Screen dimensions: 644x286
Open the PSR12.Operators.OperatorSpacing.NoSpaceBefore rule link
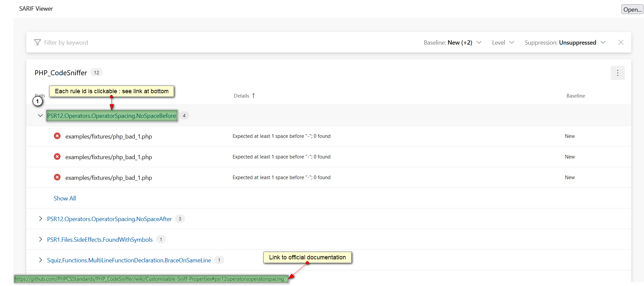coord(111,116)
